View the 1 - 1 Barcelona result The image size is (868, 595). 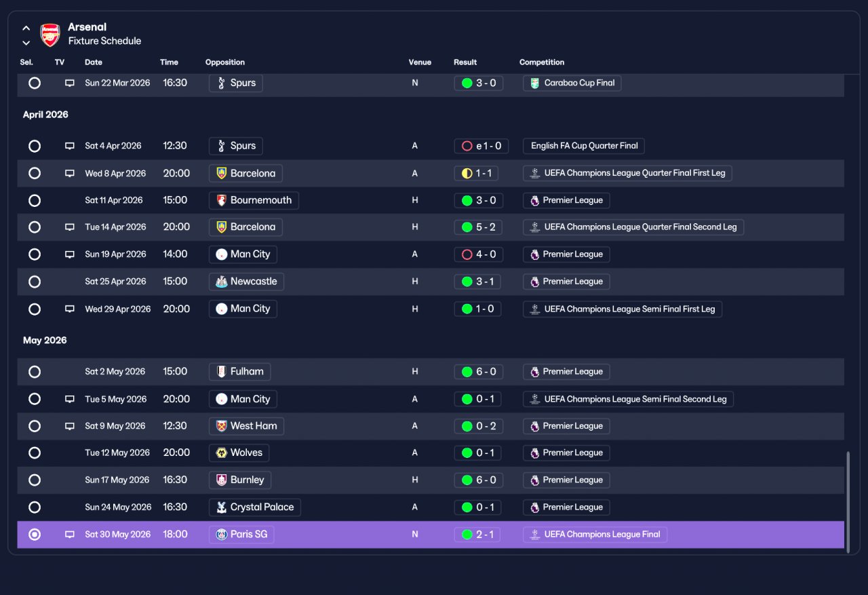coord(477,173)
